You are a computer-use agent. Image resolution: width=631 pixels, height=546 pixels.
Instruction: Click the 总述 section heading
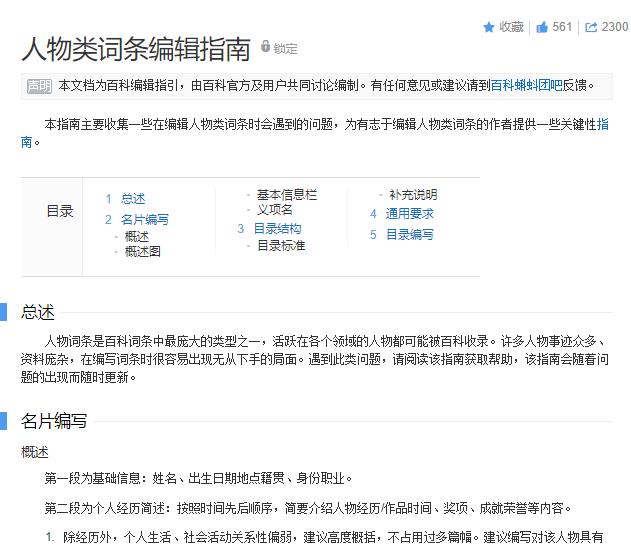[38, 313]
